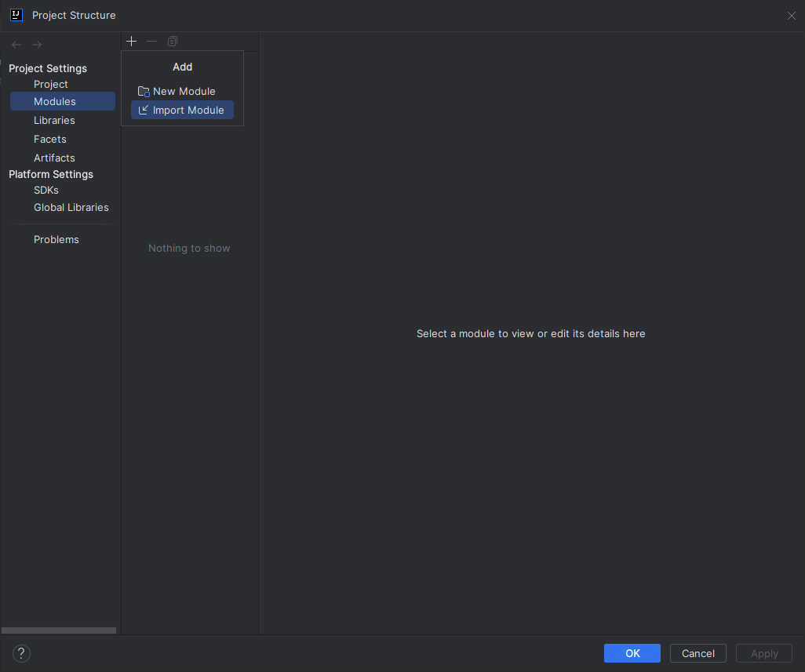Screen dimensions: 805x672
Task: Click the Apply button
Action: pos(763,653)
